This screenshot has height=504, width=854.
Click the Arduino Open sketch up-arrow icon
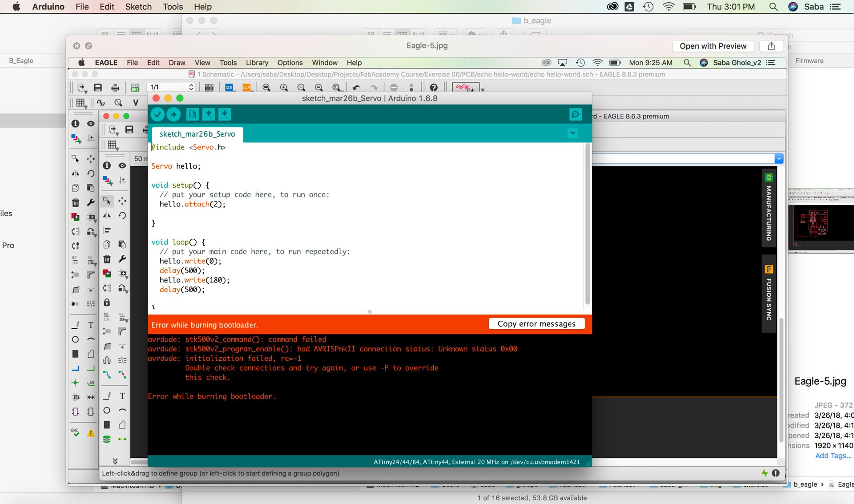tap(209, 115)
